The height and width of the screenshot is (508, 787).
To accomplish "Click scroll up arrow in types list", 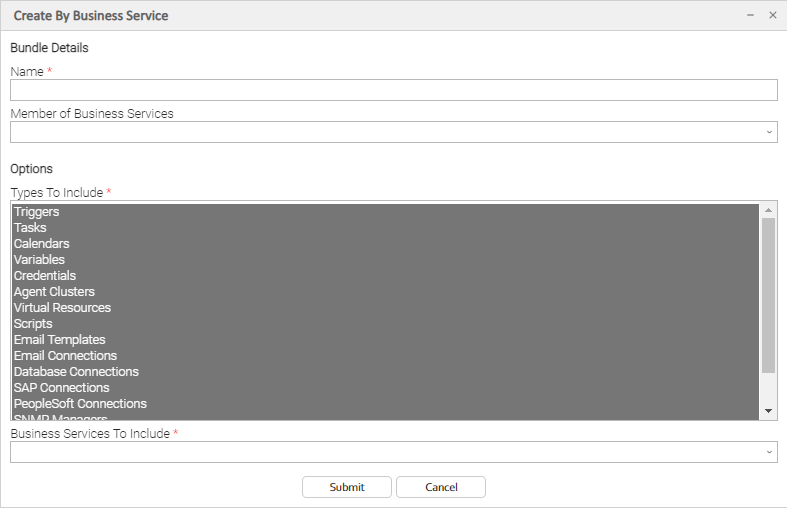I will click(x=768, y=210).
